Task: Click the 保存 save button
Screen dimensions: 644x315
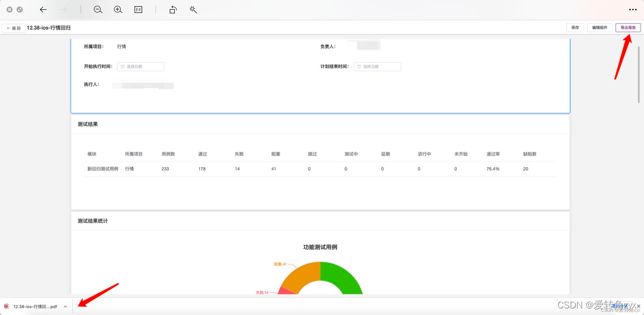Action: [x=575, y=27]
